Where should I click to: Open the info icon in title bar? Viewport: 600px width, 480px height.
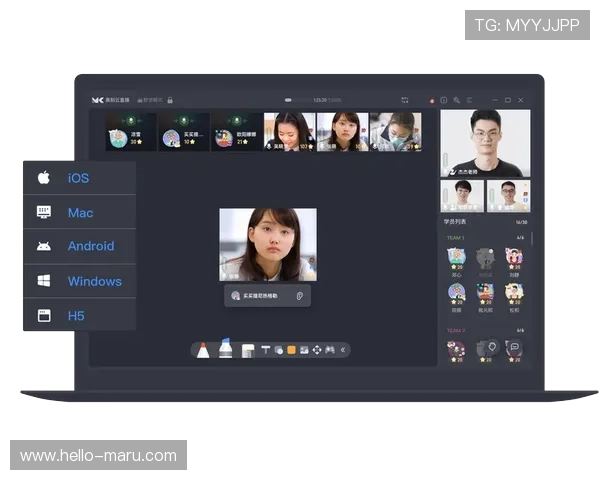click(x=444, y=100)
